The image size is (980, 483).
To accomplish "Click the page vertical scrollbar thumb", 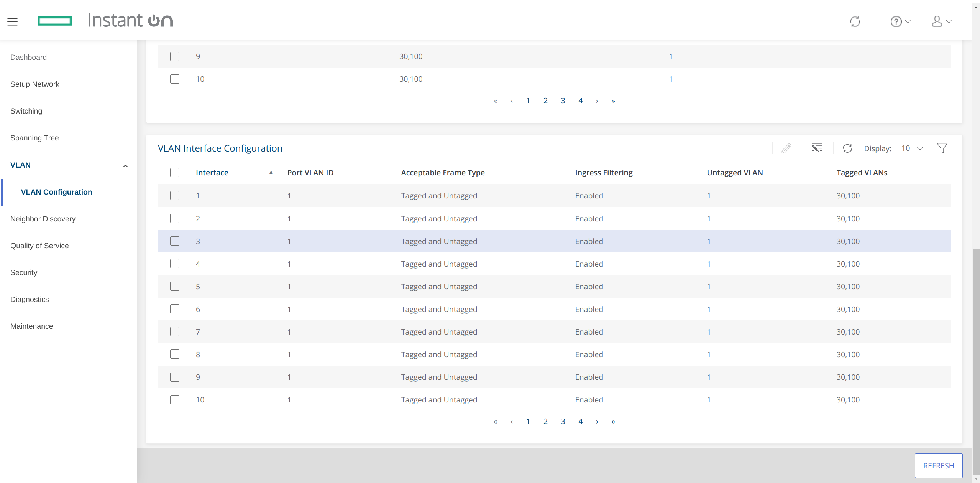I will pyautogui.click(x=976, y=361).
